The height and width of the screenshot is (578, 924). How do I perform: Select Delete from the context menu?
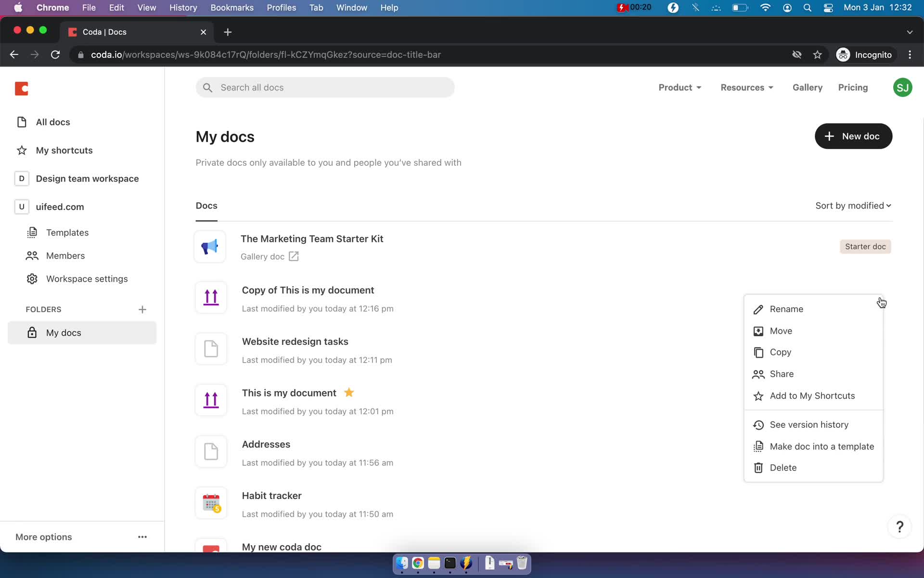tap(783, 468)
